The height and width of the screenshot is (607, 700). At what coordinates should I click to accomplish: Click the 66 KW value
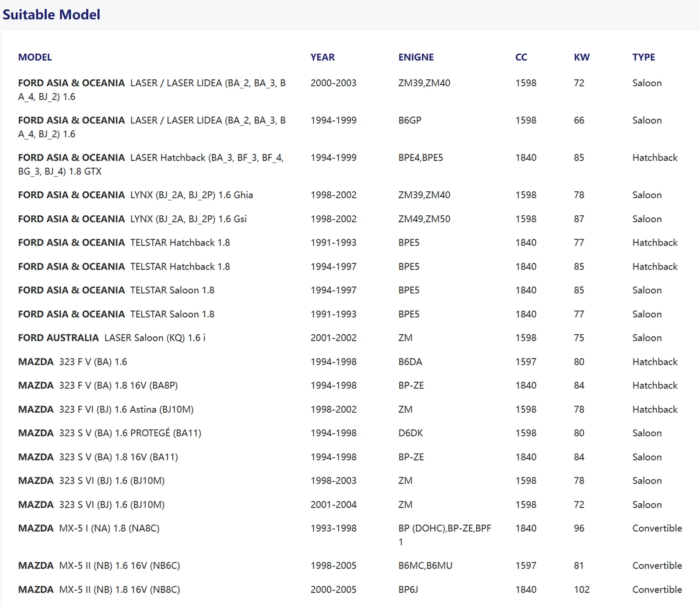coord(579,120)
